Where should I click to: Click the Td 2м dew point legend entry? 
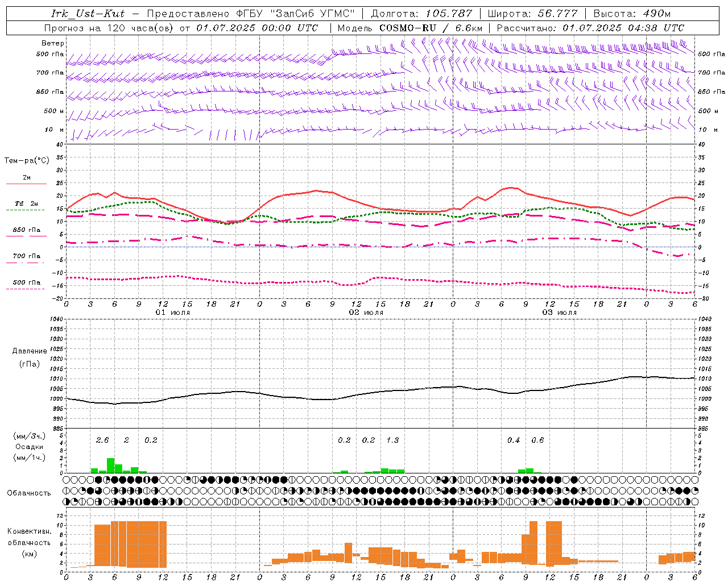[27, 203]
